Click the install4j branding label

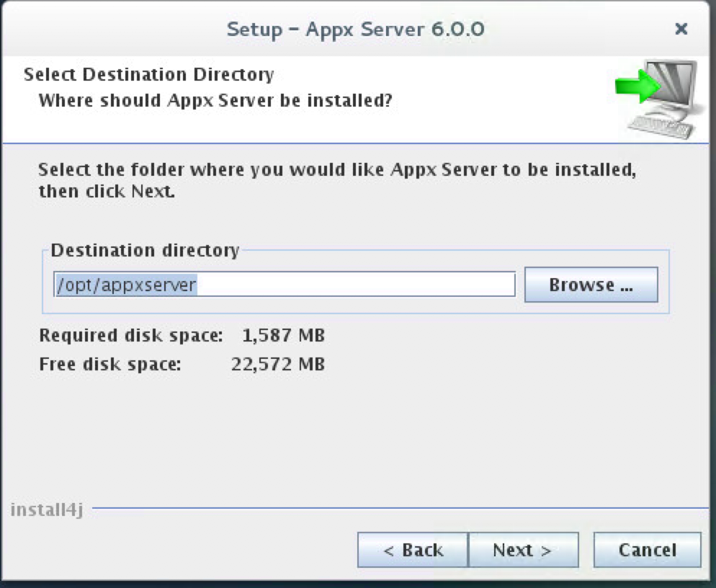(46, 509)
